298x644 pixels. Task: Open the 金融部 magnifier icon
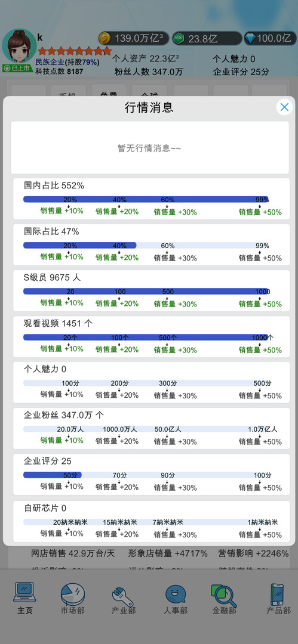(x=224, y=595)
